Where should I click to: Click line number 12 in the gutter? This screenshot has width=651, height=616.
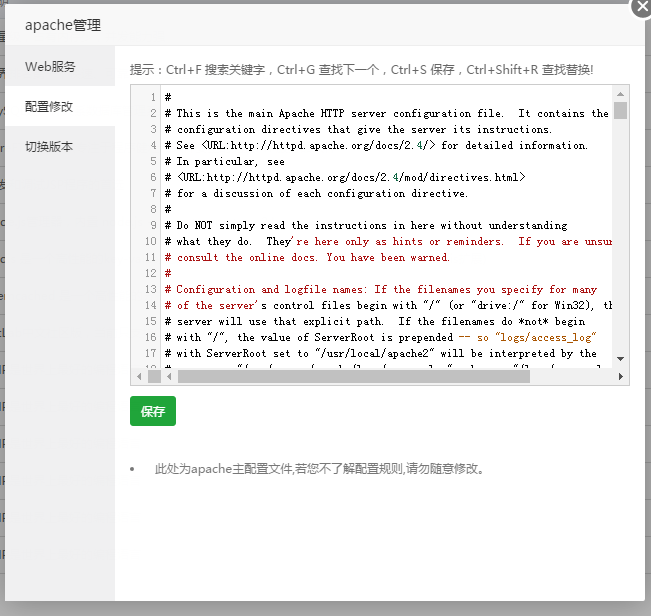pos(151,273)
